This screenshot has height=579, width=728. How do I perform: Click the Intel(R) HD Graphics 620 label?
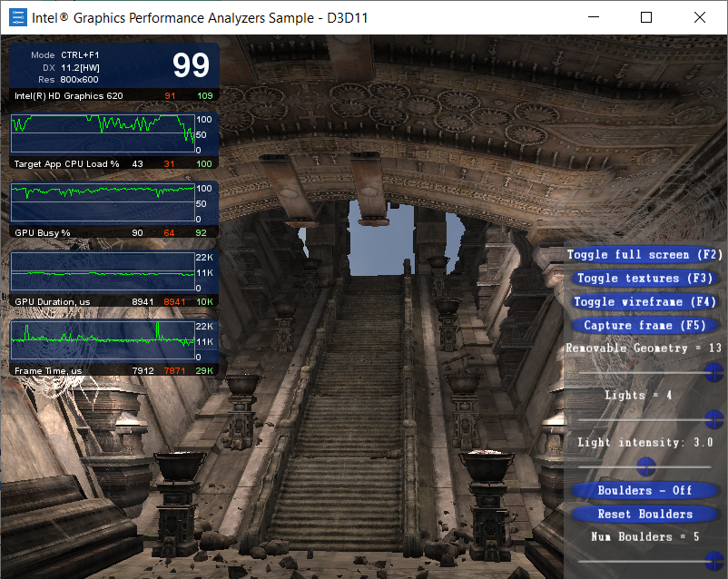(69, 95)
